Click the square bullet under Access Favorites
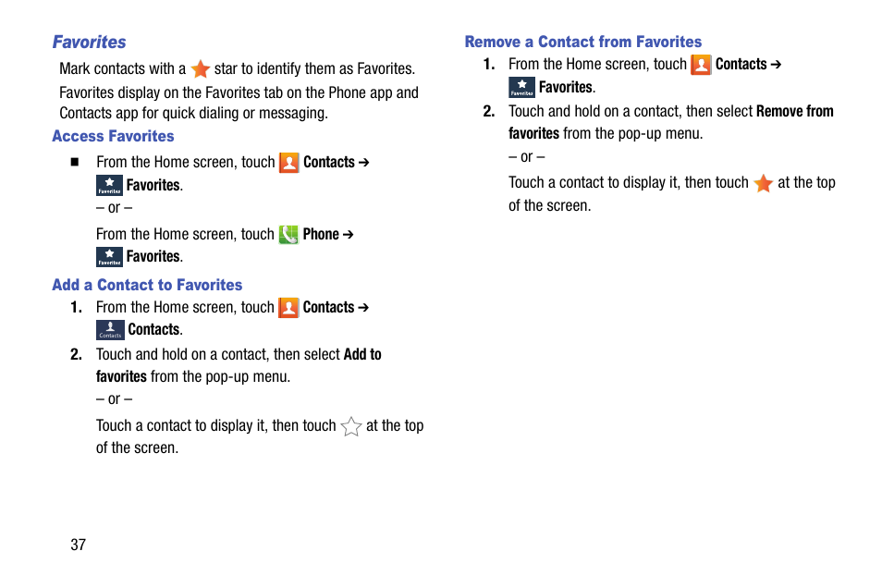Viewport: 882px width, 588px height. click(x=74, y=162)
